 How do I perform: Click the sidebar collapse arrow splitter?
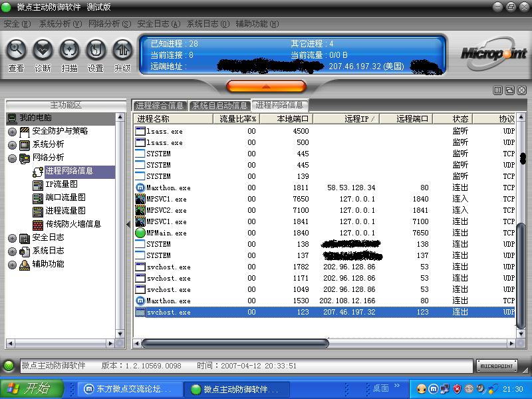tap(128, 224)
